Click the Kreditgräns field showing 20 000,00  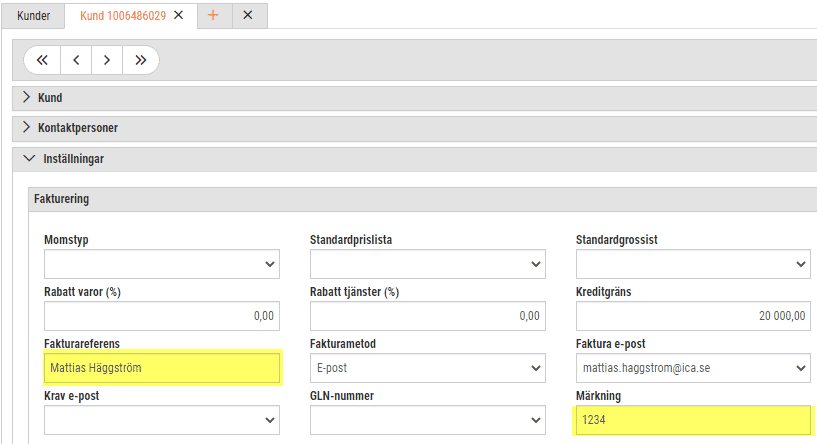tap(693, 316)
